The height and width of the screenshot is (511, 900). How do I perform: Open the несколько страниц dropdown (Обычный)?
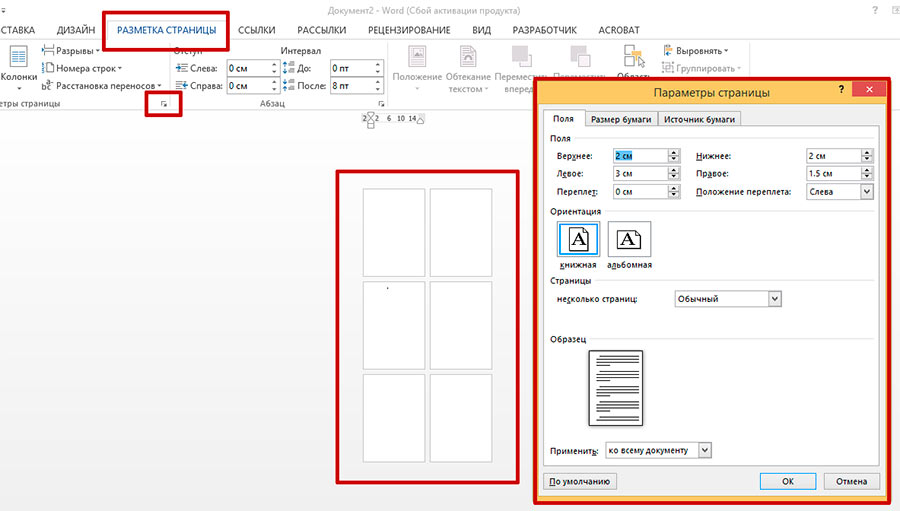point(775,298)
